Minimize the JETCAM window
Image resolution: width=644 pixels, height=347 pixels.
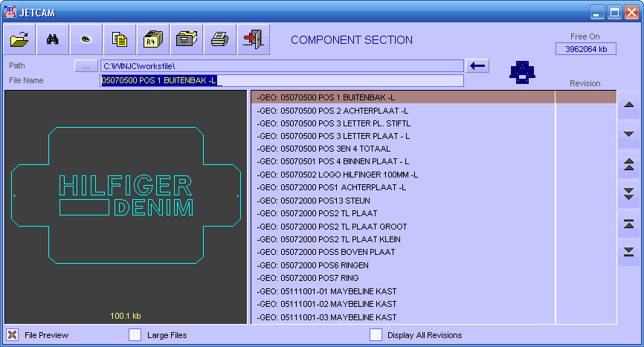pyautogui.click(x=597, y=13)
